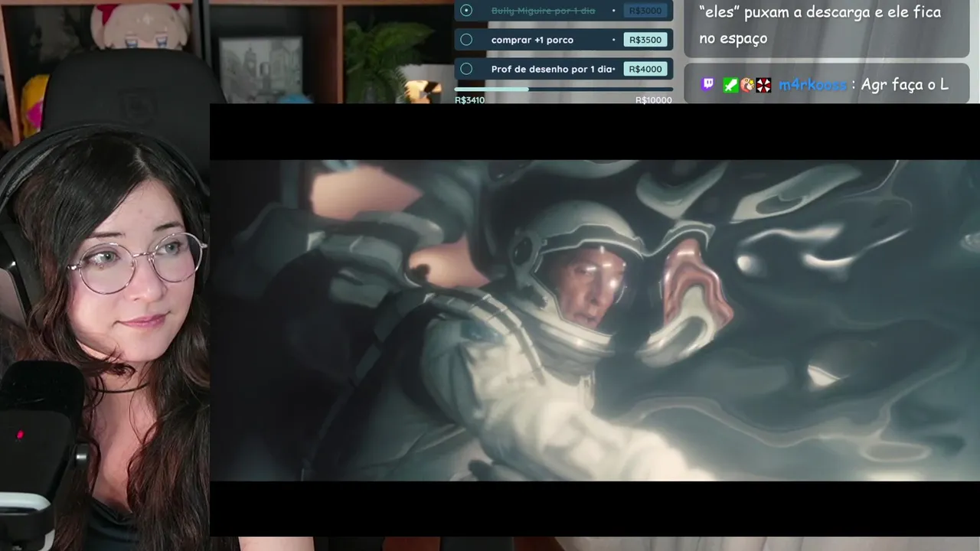The width and height of the screenshot is (980, 551).
Task: Click the R$3500 goal amount badge
Action: point(645,40)
